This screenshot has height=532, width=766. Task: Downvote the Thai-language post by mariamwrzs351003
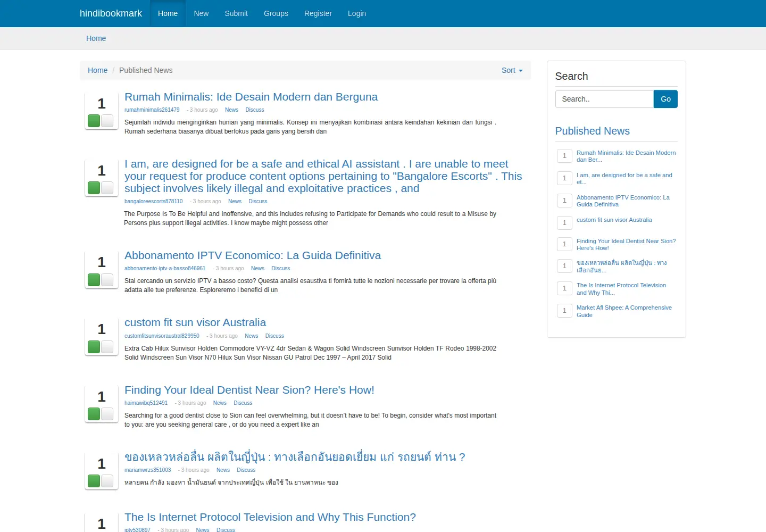point(107,481)
